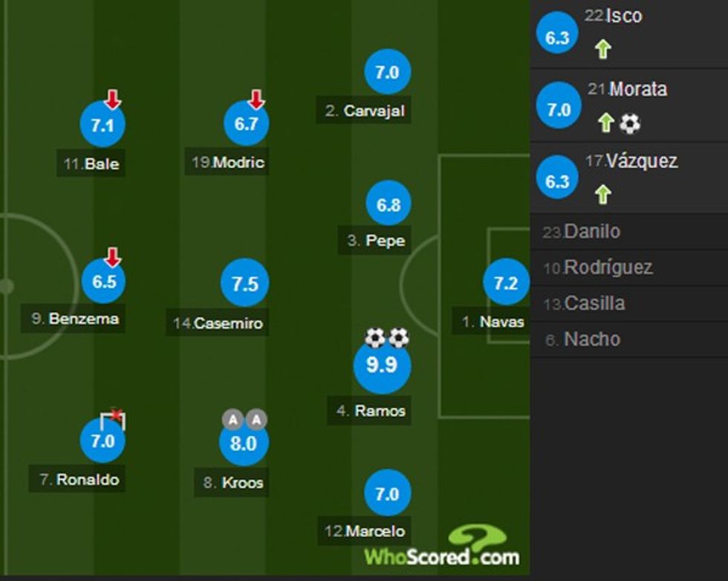
Task: Select Nacho in the substitutes list
Action: (591, 340)
